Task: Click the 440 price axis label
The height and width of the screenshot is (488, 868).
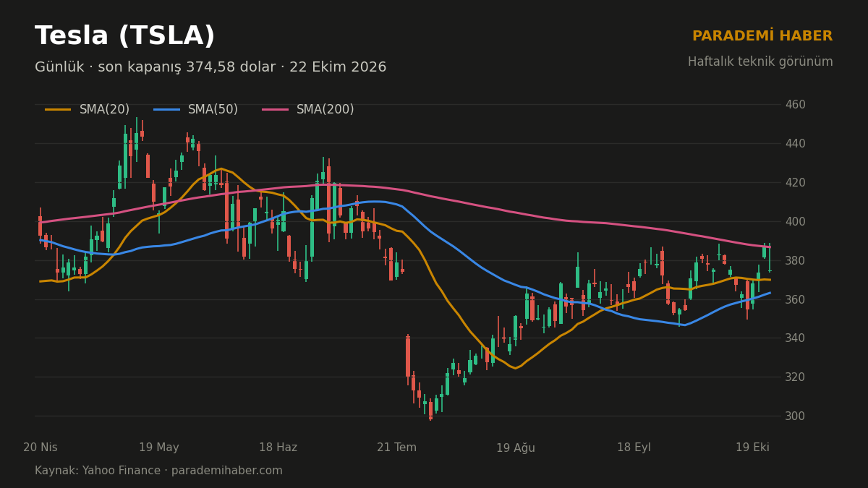Action: (x=796, y=143)
